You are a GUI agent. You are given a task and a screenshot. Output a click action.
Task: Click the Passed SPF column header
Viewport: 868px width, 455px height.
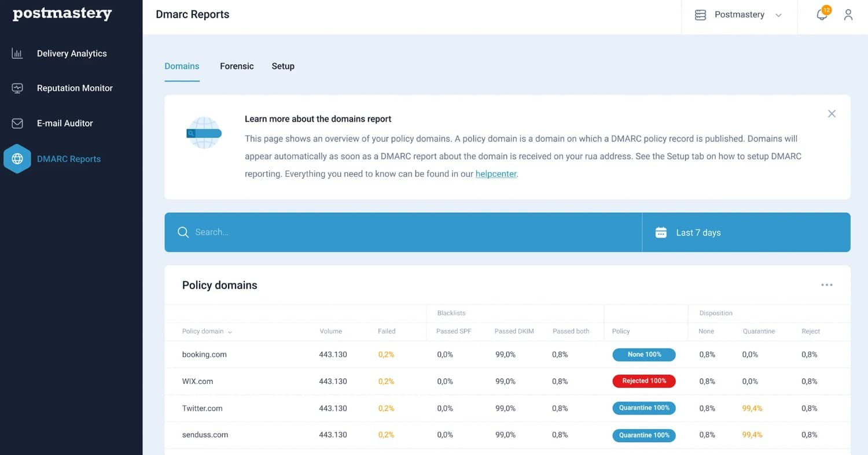coord(454,331)
